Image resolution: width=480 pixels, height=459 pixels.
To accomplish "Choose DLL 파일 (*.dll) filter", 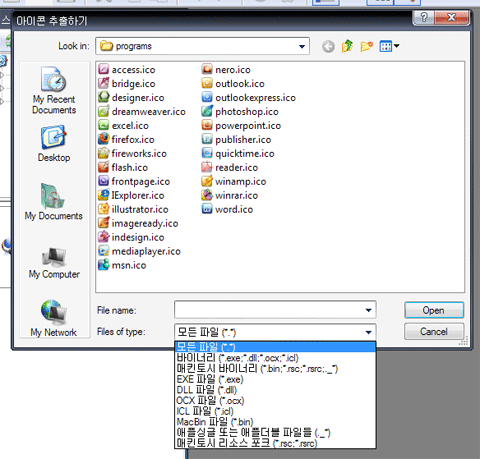I will [275, 390].
